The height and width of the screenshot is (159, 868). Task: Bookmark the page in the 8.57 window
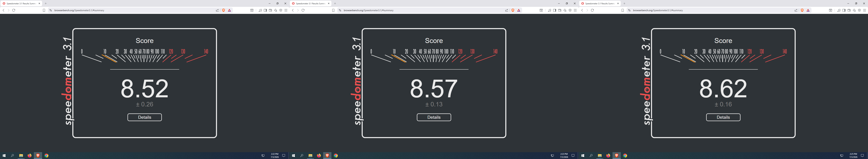point(333,10)
